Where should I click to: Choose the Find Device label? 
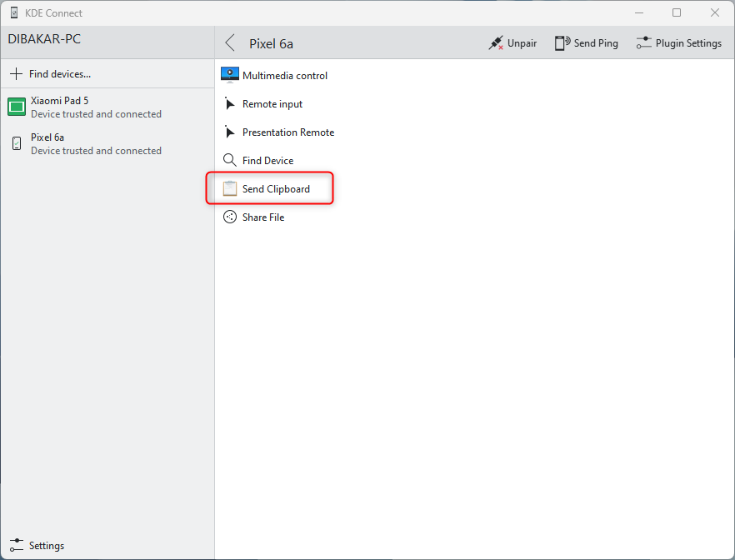click(267, 161)
